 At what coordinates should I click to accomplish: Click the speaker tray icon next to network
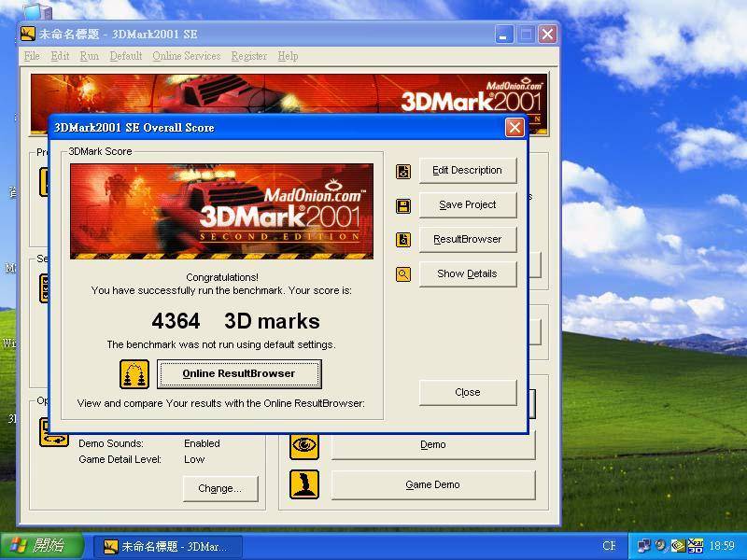tap(661, 545)
